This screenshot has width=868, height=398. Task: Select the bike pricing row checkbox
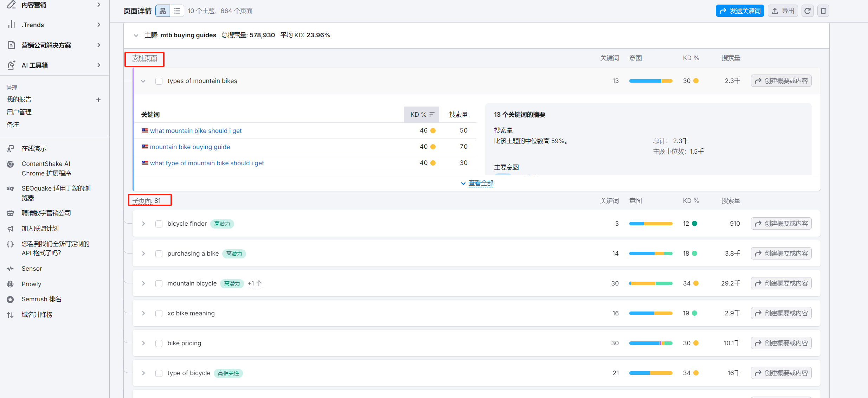(159, 344)
